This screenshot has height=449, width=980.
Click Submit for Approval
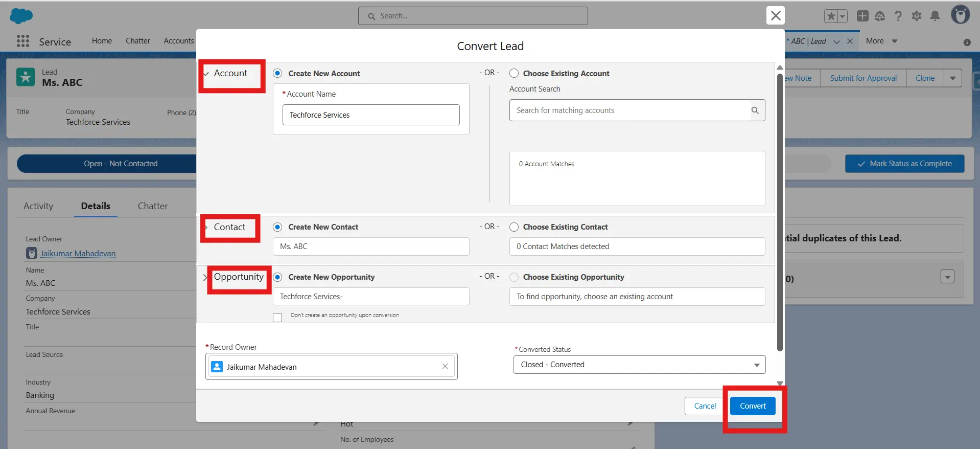863,78
